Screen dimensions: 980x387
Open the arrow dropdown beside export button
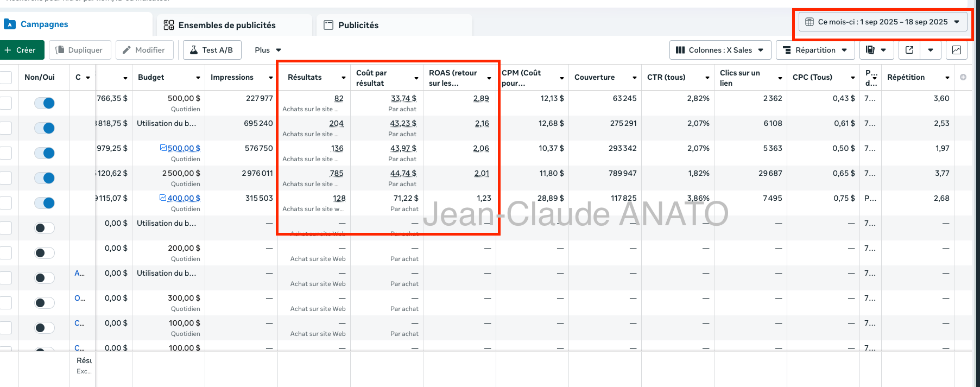click(931, 50)
